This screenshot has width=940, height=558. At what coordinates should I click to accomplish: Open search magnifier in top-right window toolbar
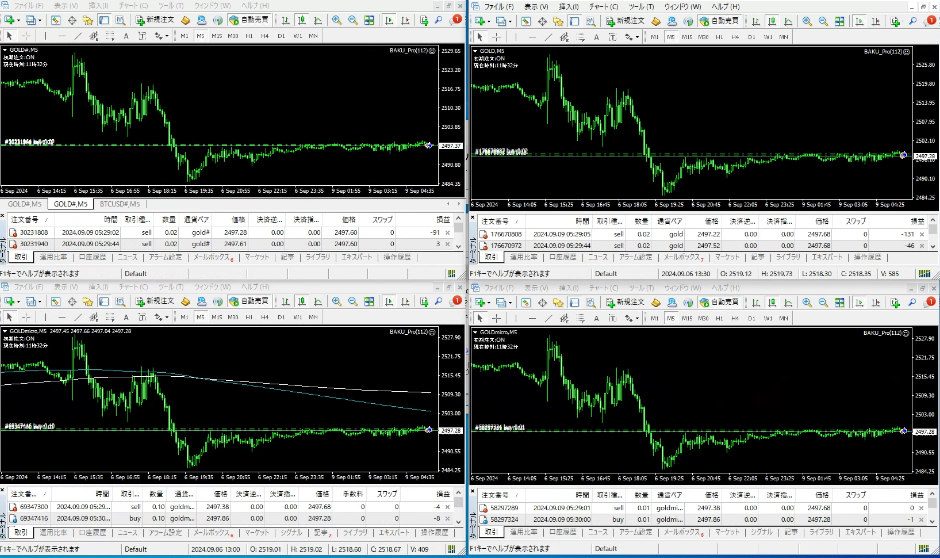click(912, 21)
